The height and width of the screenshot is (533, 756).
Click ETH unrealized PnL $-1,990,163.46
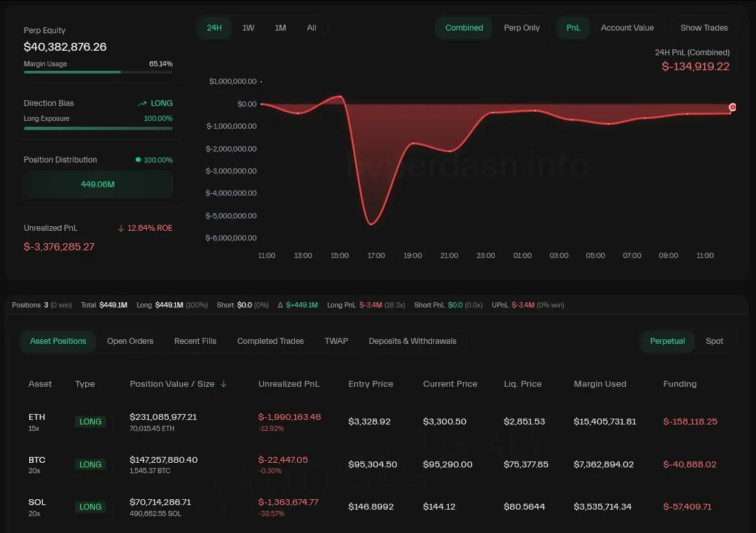(x=289, y=417)
